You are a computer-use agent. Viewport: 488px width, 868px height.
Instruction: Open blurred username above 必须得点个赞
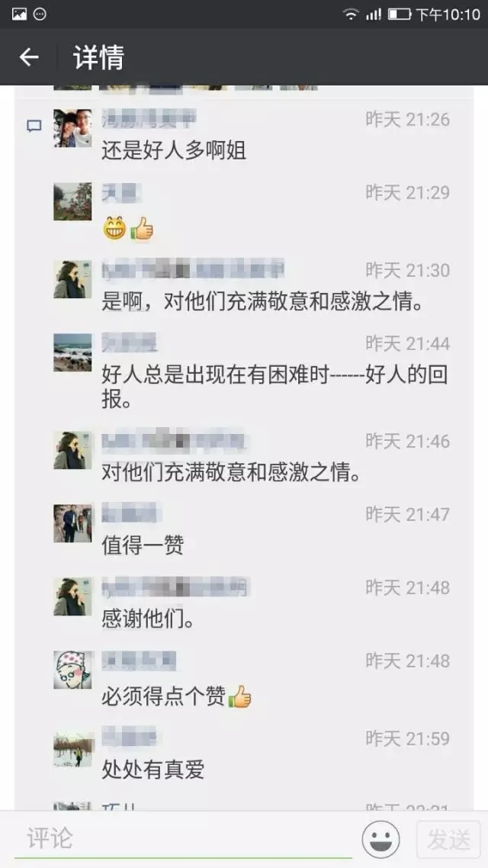coord(139,661)
